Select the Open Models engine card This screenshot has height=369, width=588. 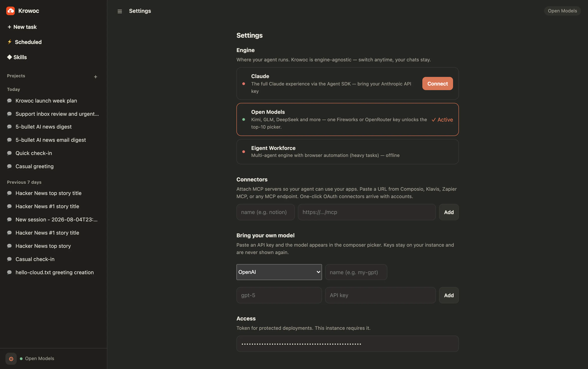pyautogui.click(x=347, y=119)
